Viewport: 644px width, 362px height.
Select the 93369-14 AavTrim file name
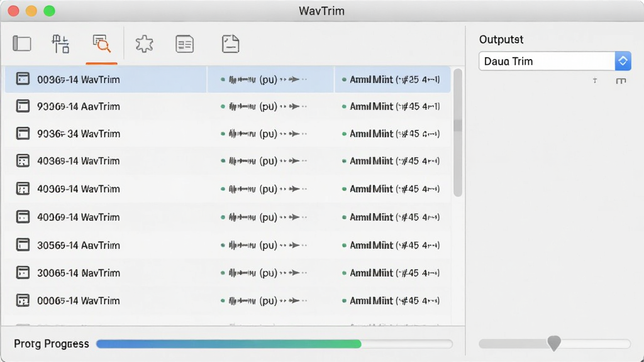(x=79, y=107)
